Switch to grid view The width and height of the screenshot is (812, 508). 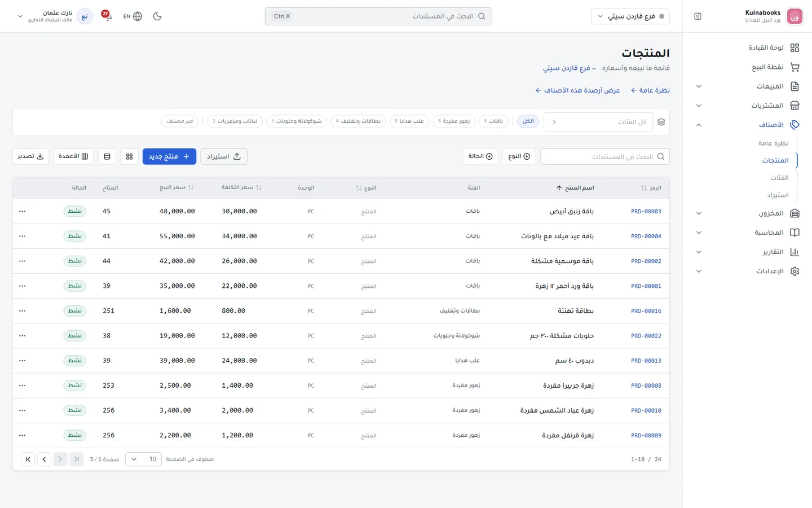click(x=129, y=156)
